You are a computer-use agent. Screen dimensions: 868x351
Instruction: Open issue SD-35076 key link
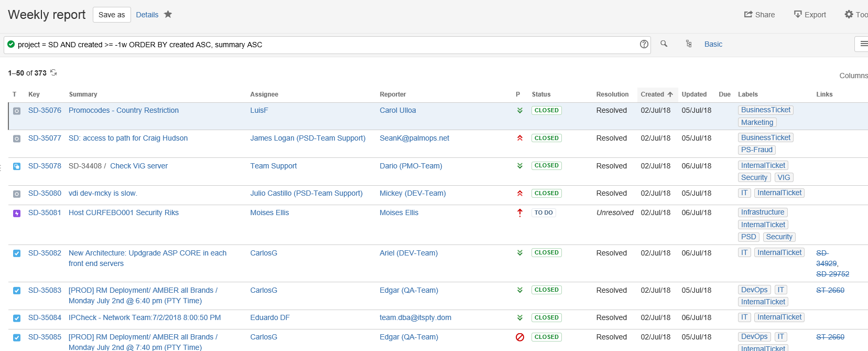pos(45,110)
